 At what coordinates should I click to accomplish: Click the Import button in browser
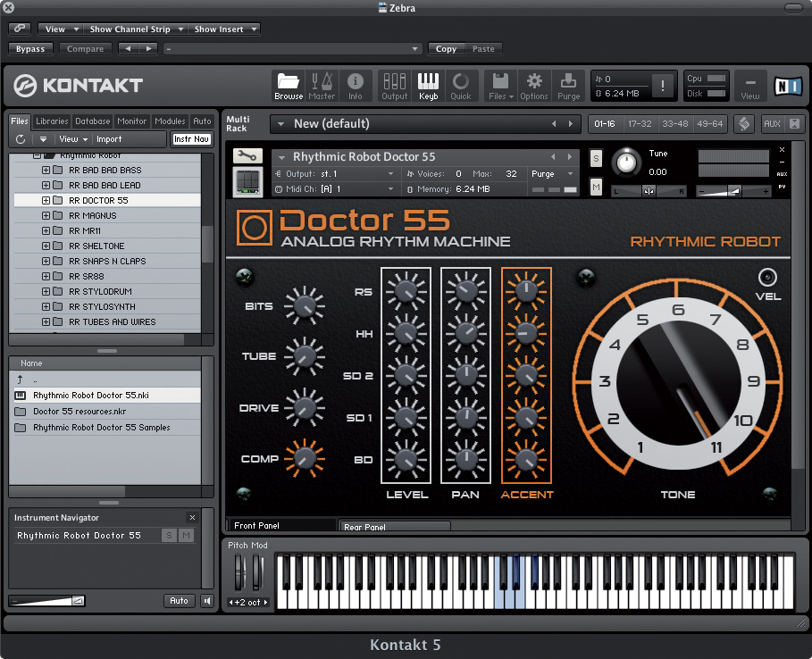click(109, 139)
